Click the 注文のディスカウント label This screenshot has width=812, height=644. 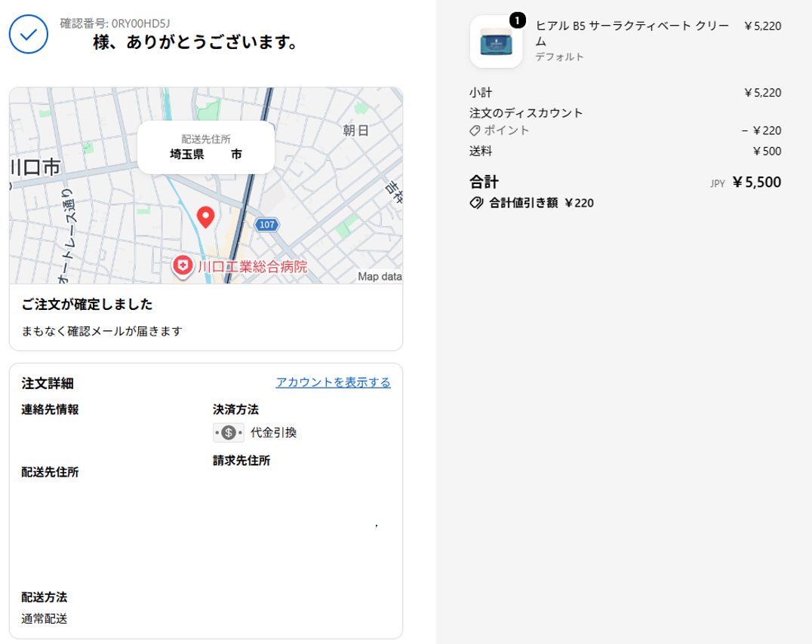coord(526,113)
